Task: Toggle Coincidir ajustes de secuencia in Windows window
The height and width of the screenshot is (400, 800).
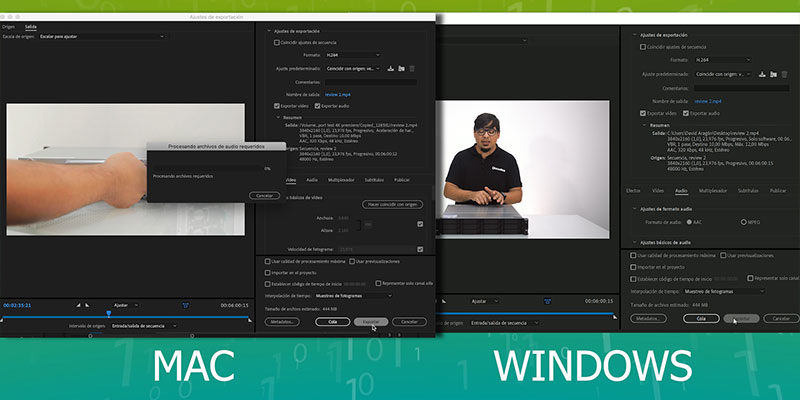Action: (x=643, y=47)
